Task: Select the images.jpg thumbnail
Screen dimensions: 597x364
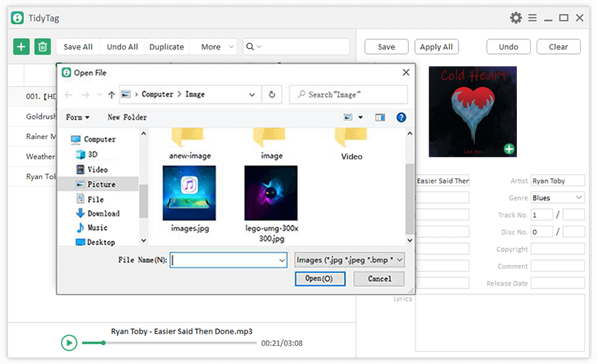Action: point(189,193)
